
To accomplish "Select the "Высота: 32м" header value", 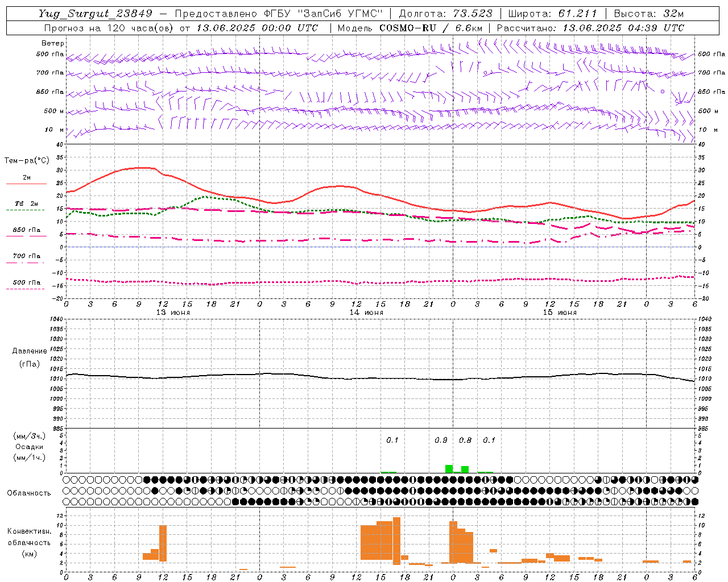I will tap(649, 14).
